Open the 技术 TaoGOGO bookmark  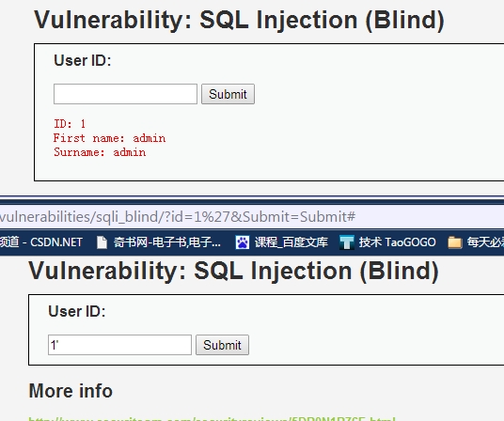(398, 242)
